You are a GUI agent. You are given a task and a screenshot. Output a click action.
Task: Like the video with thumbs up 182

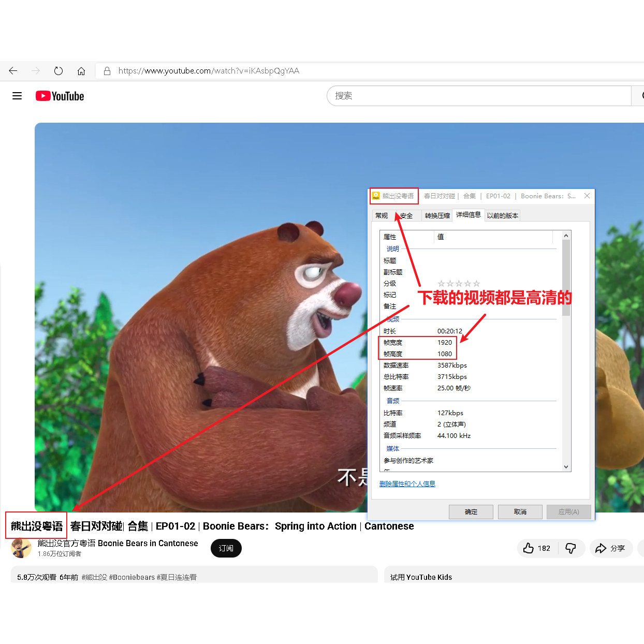tap(537, 548)
